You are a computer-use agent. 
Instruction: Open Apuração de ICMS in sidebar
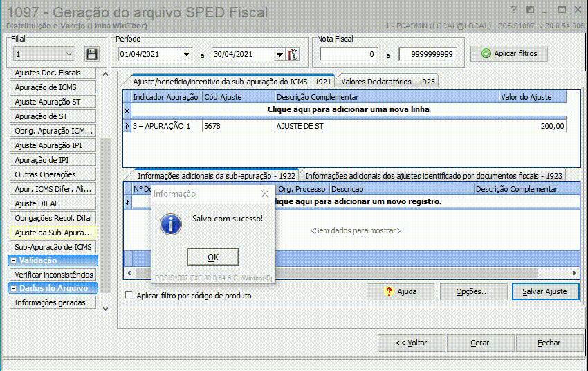[x=53, y=87]
